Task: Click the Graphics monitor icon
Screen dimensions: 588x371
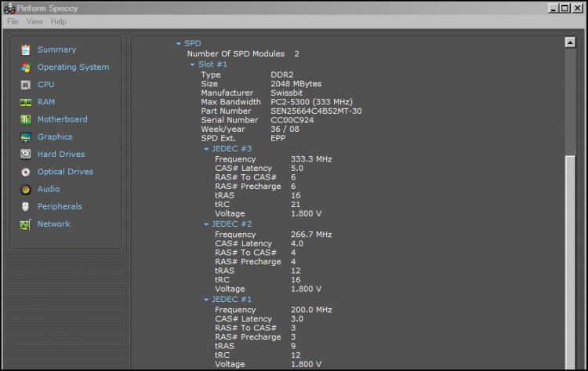Action: pos(26,137)
